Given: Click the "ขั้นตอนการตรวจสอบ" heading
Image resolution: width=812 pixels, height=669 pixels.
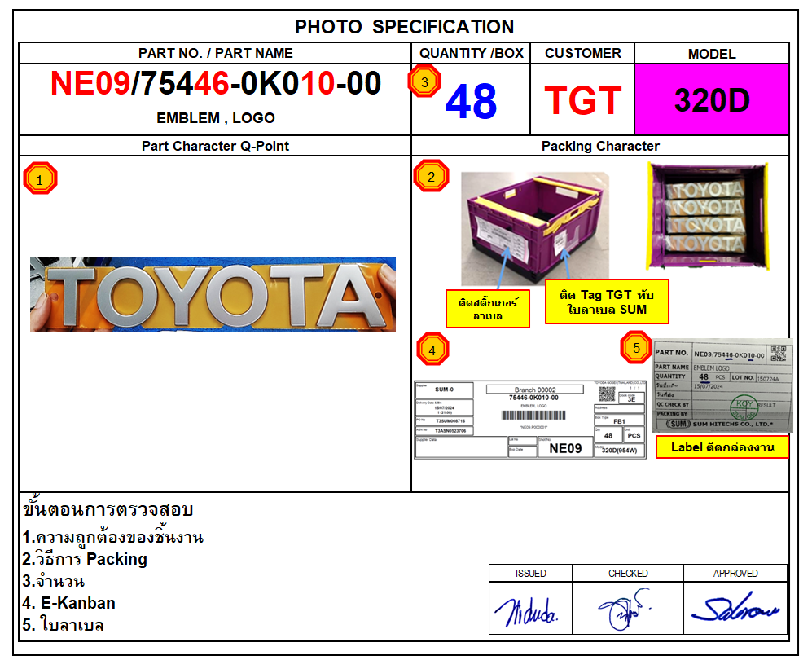Looking at the screenshot, I should pos(108,510).
